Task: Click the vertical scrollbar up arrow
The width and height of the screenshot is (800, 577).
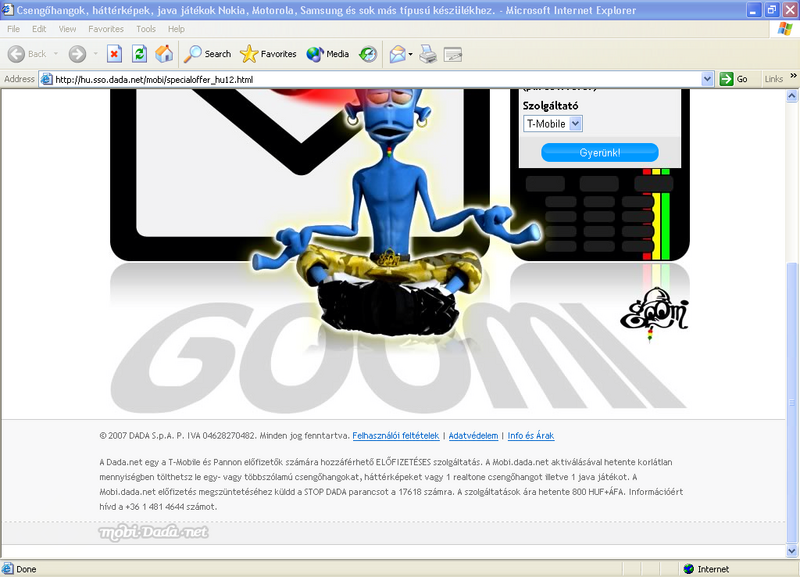Action: [792, 96]
